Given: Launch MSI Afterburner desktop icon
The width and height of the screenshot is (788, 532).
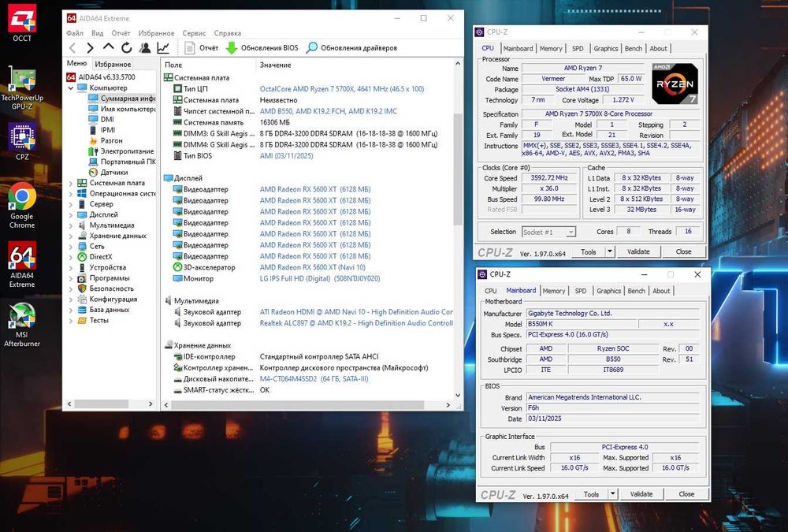Looking at the screenshot, I should coord(22,325).
